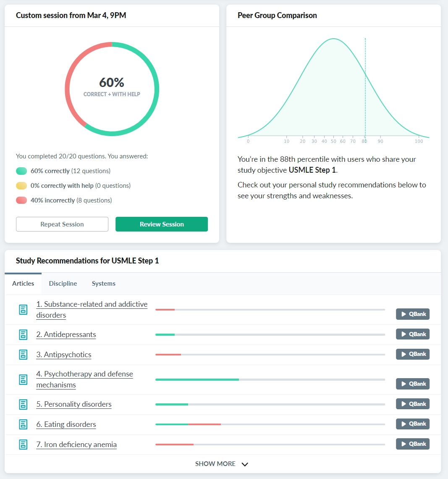Launch QBank for Iron deficiency anemia
Screen dimensions: 448x479
pos(412,444)
